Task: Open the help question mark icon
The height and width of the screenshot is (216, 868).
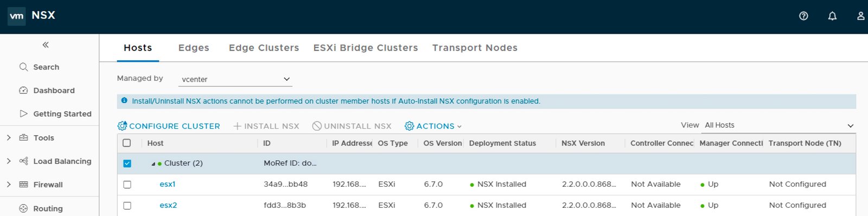Action: pos(803,16)
